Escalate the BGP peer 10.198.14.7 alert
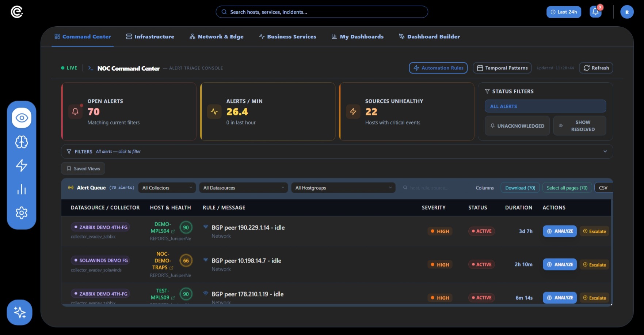Screen dimensions: 644x335 [x=594, y=264]
